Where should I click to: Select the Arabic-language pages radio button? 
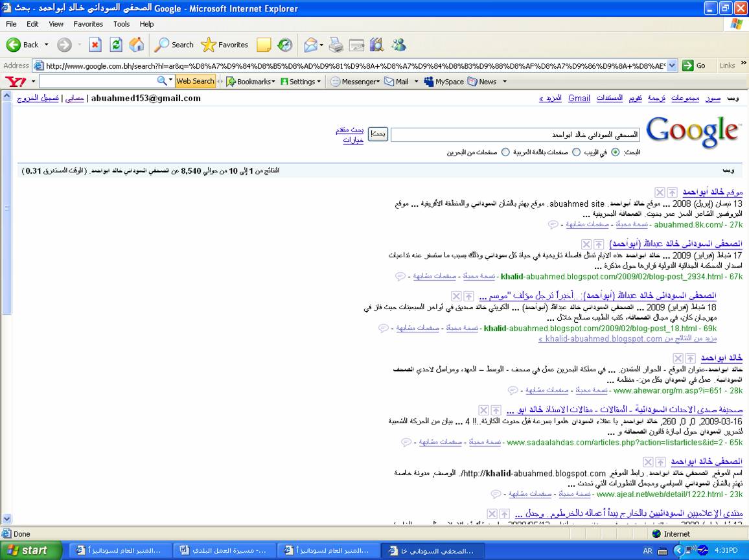(576, 152)
